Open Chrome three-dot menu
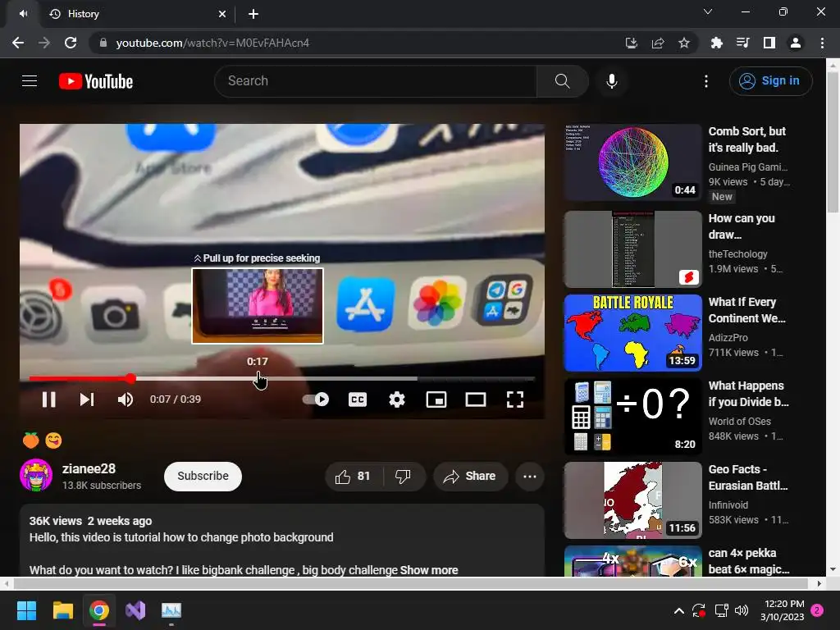This screenshot has height=630, width=840. 822,43
